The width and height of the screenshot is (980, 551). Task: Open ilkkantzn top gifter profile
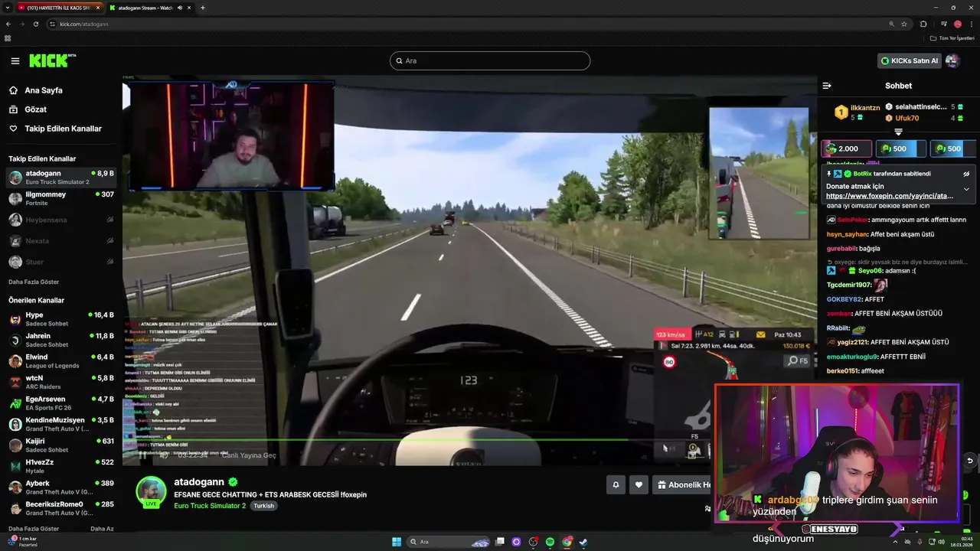point(865,108)
